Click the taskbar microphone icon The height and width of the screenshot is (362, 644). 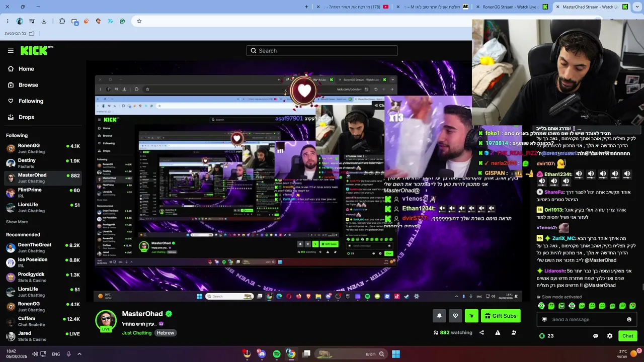pyautogui.click(x=68, y=354)
